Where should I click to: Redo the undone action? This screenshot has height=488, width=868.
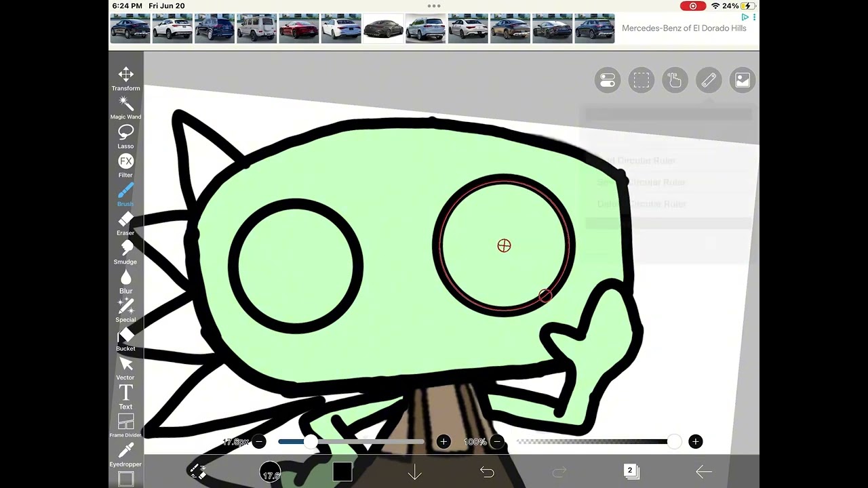pyautogui.click(x=559, y=472)
